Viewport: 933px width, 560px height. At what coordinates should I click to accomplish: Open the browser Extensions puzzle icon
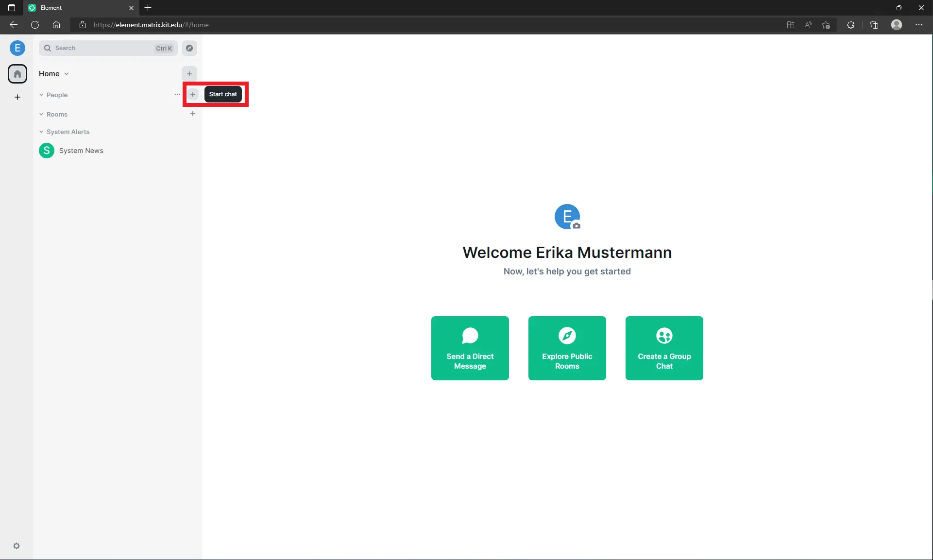click(850, 25)
